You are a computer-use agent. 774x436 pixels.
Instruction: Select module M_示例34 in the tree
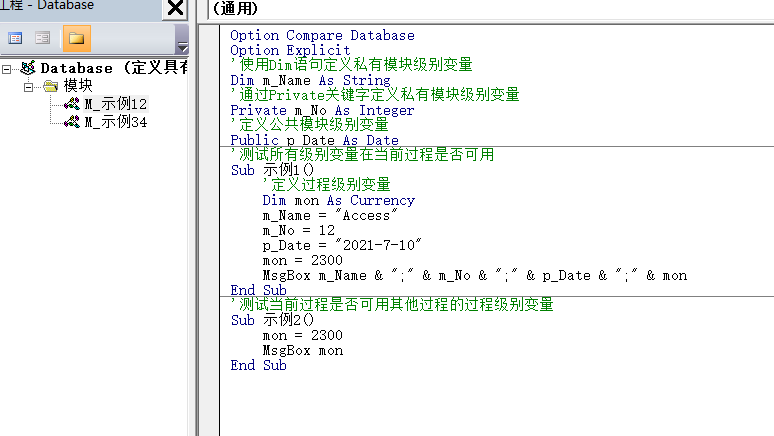pyautogui.click(x=116, y=122)
